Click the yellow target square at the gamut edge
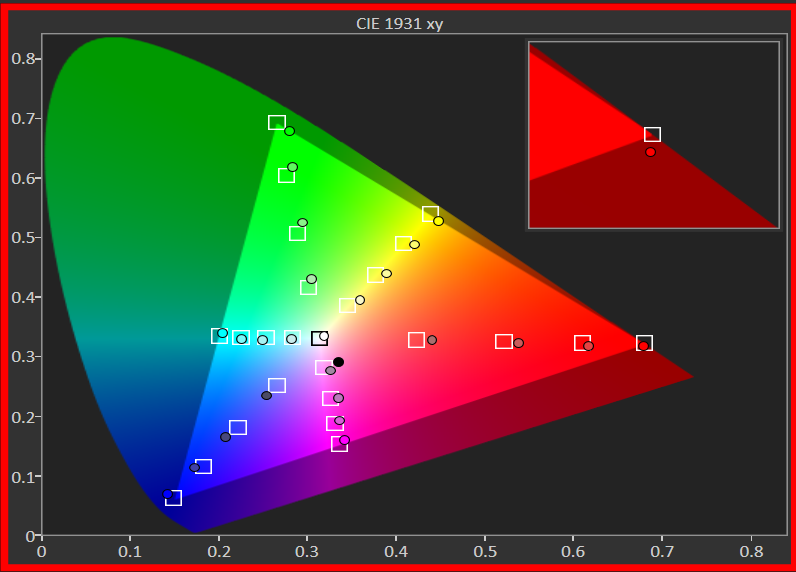The width and height of the screenshot is (796, 572). pos(430,214)
